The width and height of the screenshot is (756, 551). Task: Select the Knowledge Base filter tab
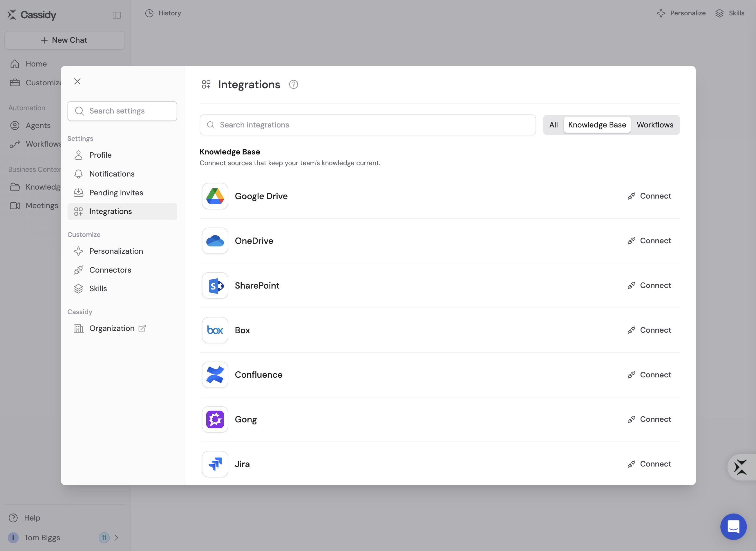[597, 125]
